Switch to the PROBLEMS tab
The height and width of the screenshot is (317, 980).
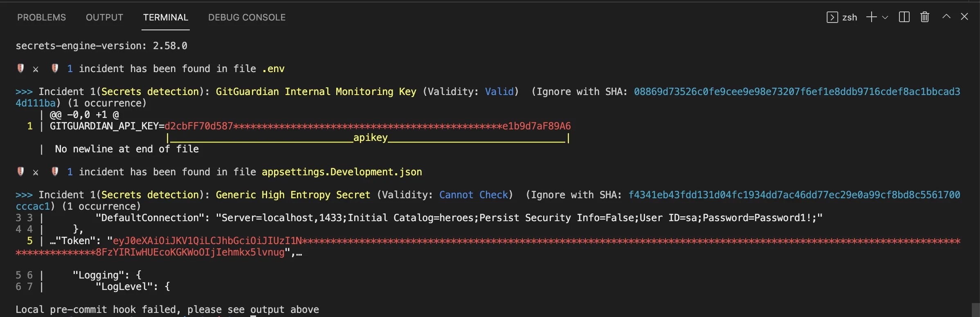[x=41, y=17]
